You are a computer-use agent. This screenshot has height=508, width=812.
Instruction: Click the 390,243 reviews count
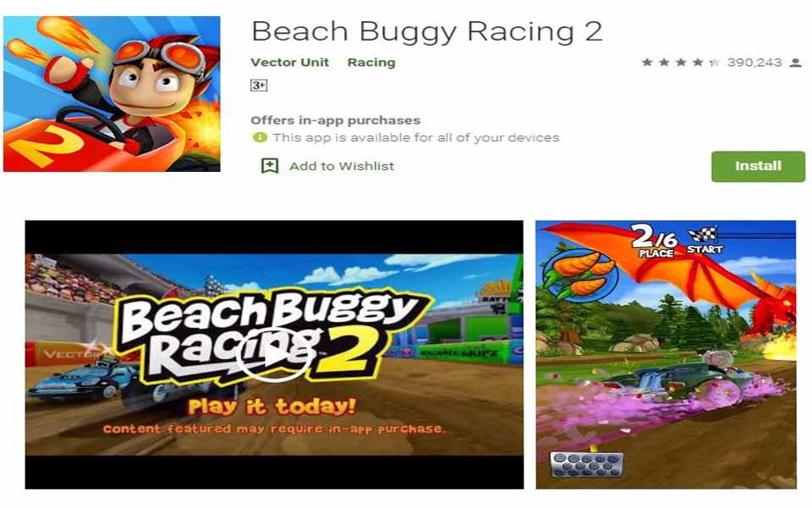(754, 63)
